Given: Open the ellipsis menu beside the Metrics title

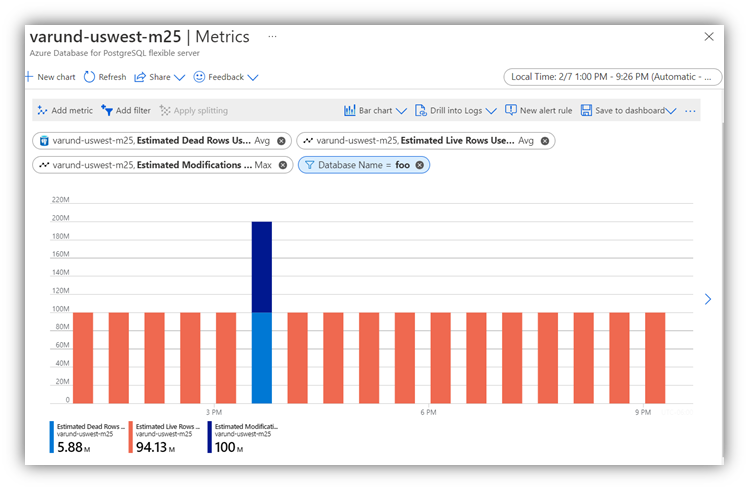Looking at the screenshot, I should [x=272, y=36].
